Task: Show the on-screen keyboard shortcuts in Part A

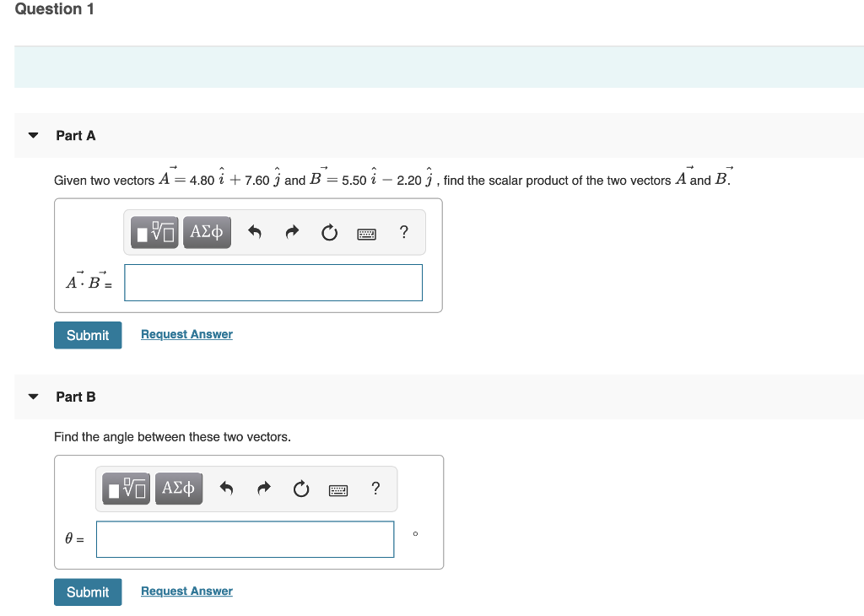Action: point(366,233)
